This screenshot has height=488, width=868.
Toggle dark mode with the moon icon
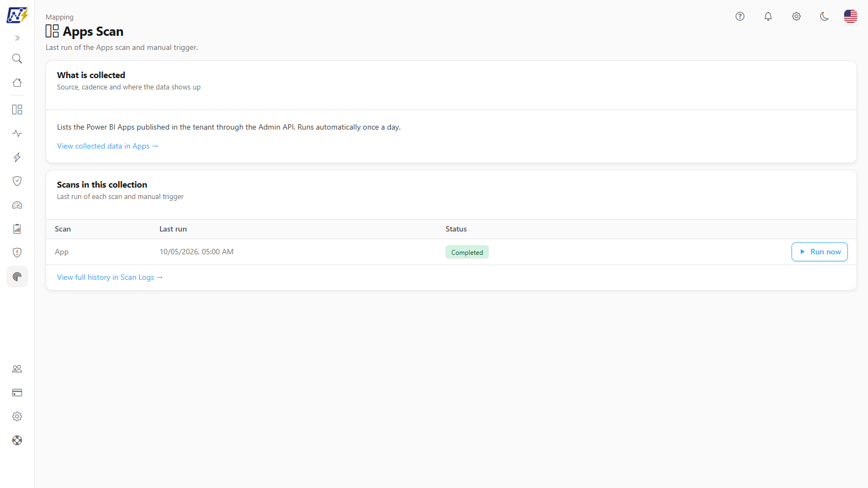coord(825,16)
